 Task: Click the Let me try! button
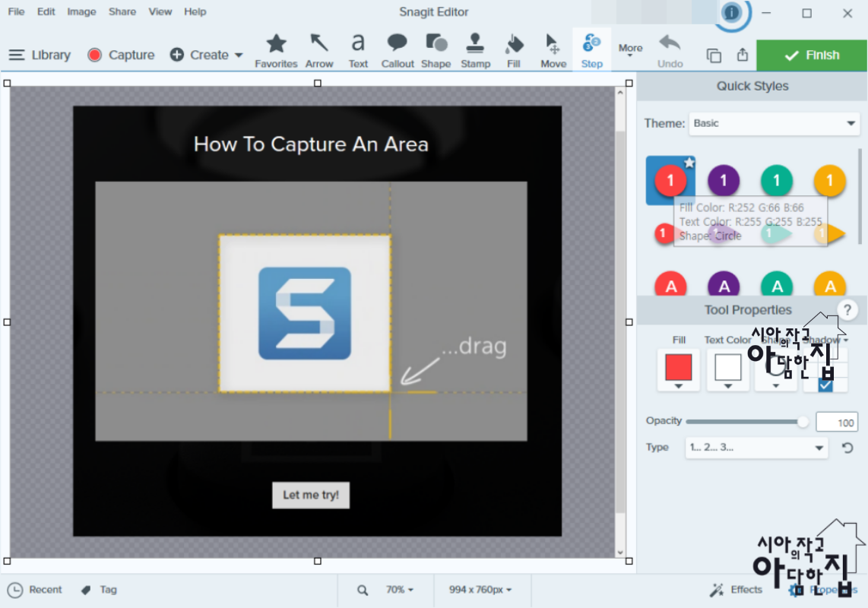pyautogui.click(x=311, y=495)
